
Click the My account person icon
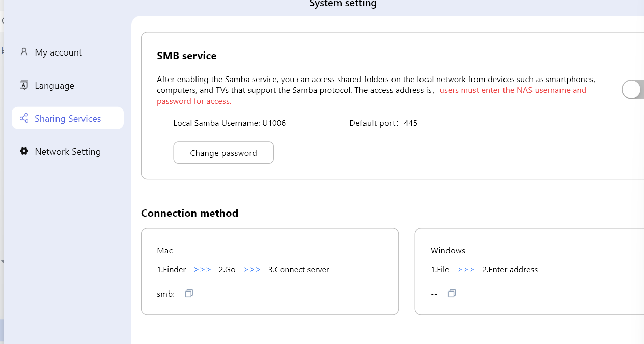[x=24, y=52]
